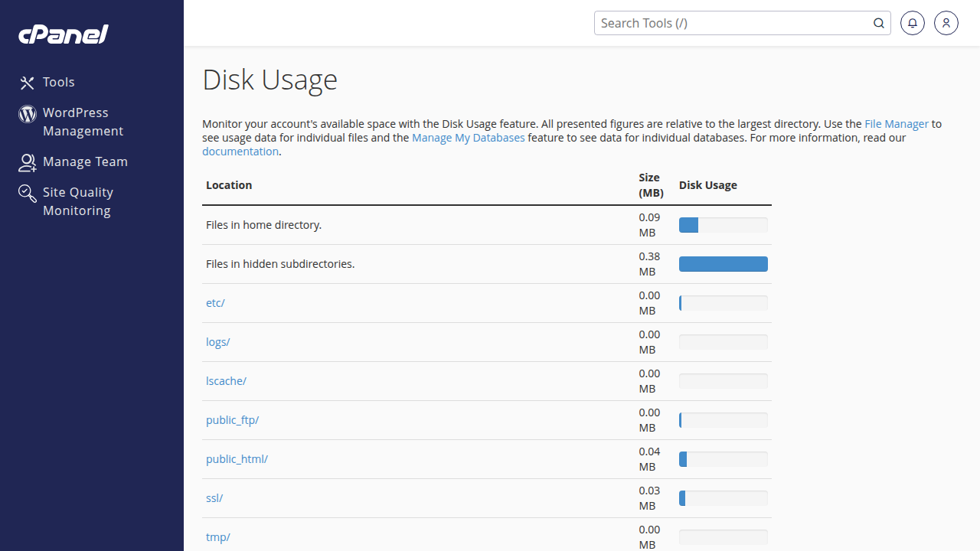Screen dimensions: 980x551
Task: Open the lscache/ directory link
Action: (x=226, y=381)
